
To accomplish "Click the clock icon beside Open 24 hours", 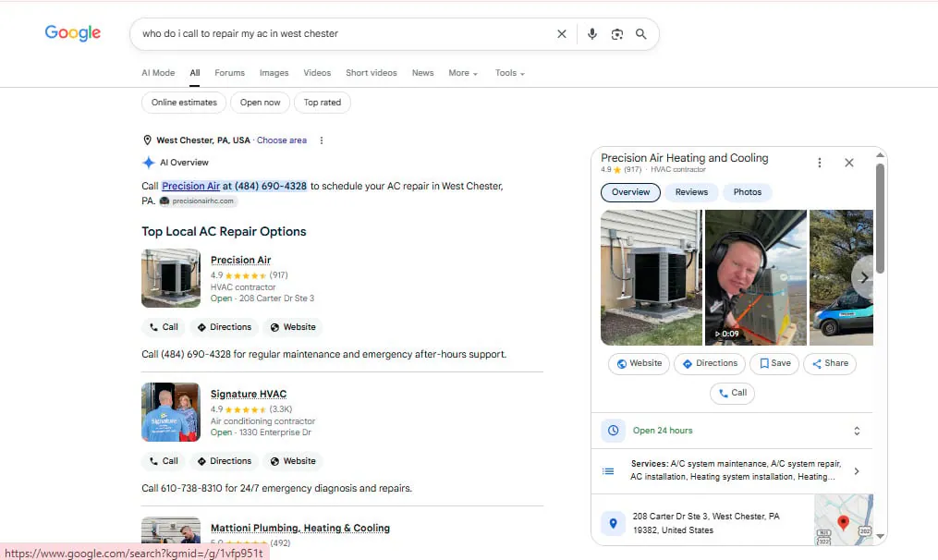I will [x=614, y=431].
